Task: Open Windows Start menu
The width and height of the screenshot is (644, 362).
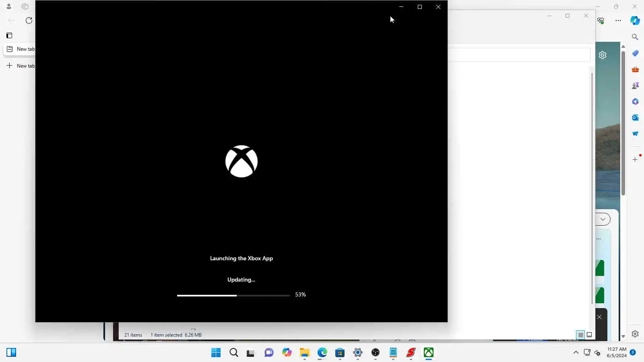Action: 216,353
